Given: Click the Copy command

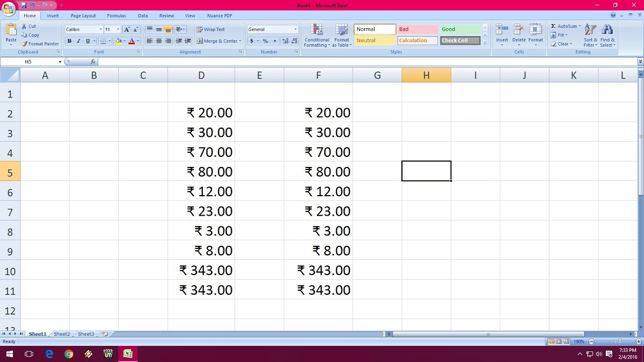Looking at the screenshot, I should point(30,35).
